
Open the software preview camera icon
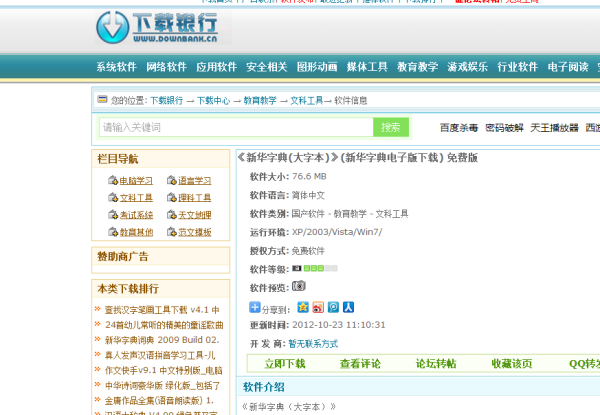(298, 286)
